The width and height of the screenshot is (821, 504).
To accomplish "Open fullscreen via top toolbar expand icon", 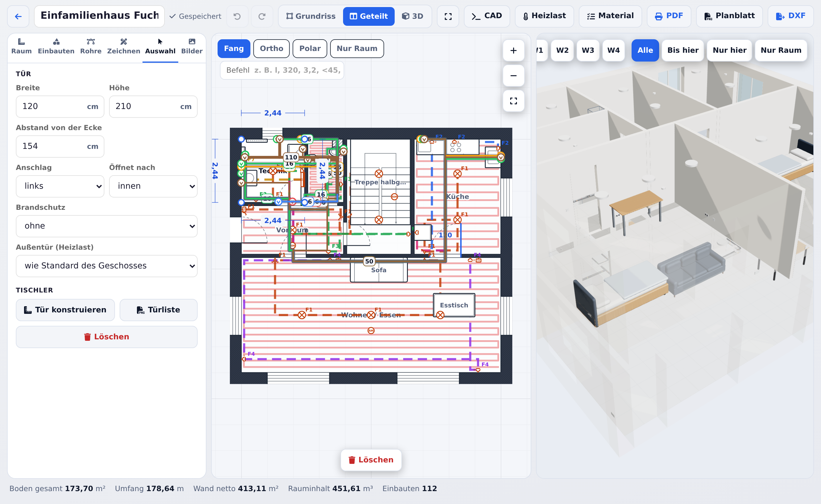I will pos(448,16).
